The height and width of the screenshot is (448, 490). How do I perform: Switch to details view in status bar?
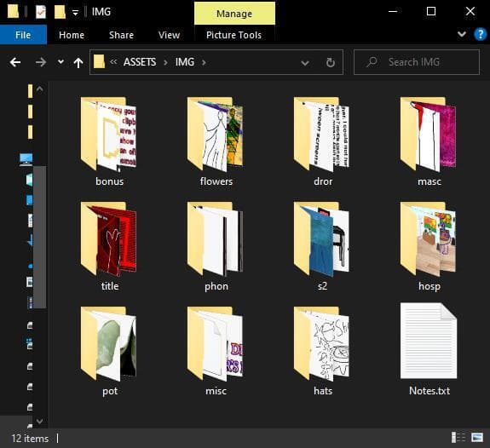point(458,438)
